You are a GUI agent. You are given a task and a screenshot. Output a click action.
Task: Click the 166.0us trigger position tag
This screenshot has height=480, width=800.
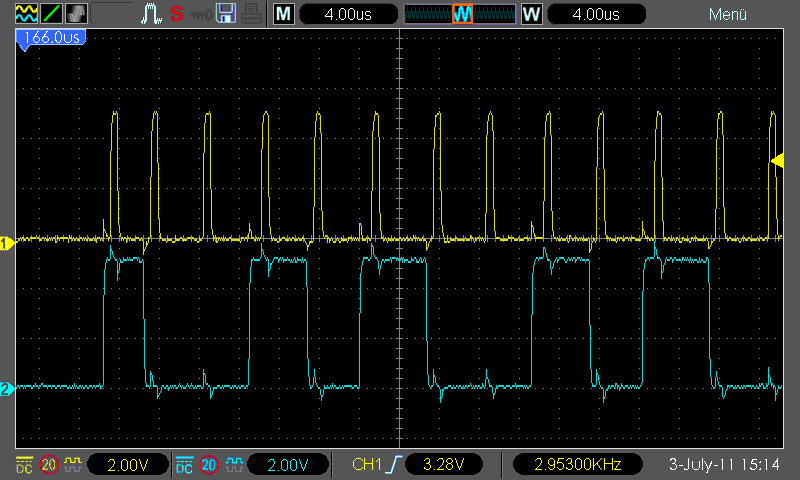(x=51, y=38)
